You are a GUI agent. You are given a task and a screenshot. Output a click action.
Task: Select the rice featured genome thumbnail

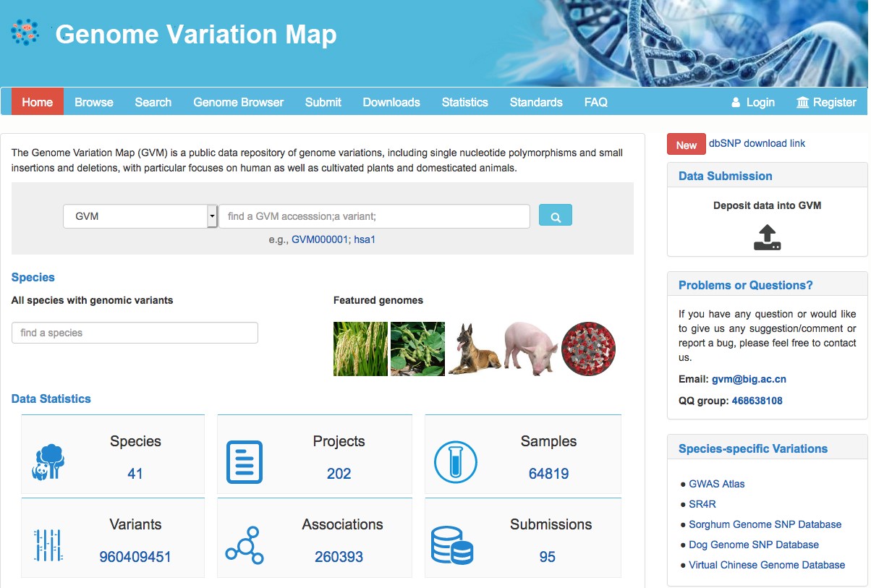360,349
